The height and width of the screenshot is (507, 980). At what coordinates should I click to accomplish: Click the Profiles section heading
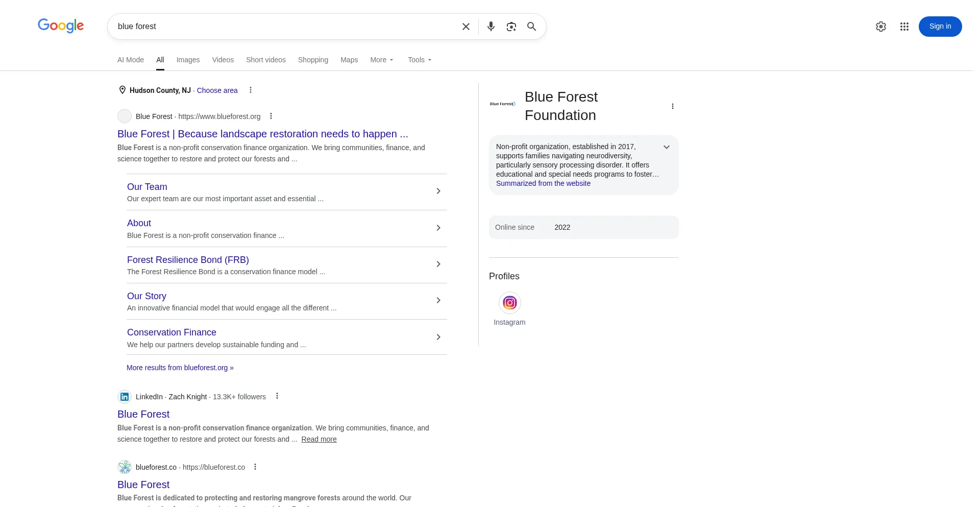point(504,276)
